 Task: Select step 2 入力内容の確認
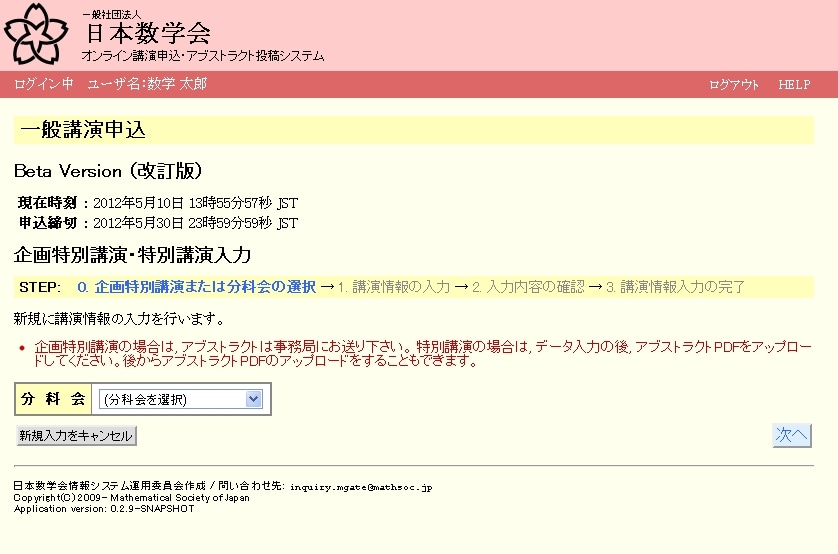528,287
